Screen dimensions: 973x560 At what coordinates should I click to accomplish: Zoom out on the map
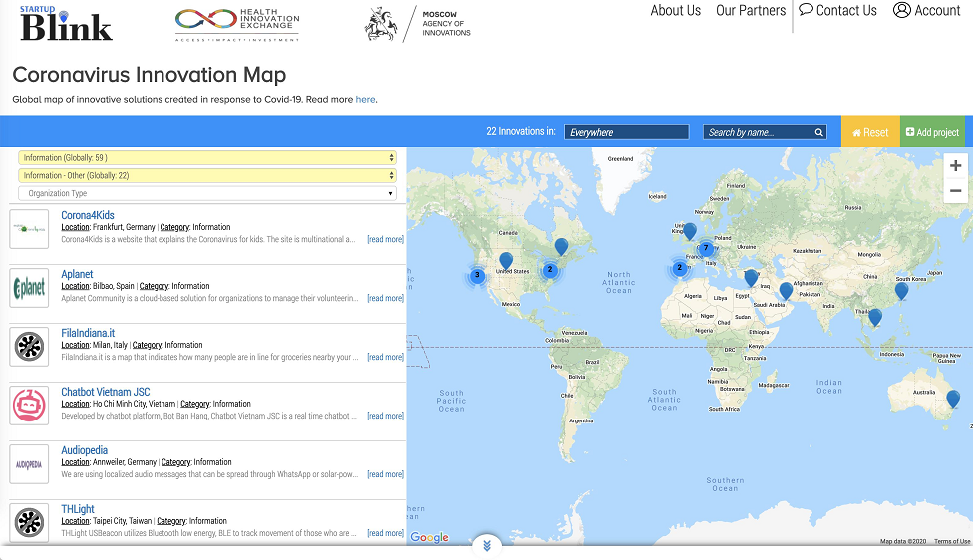955,191
